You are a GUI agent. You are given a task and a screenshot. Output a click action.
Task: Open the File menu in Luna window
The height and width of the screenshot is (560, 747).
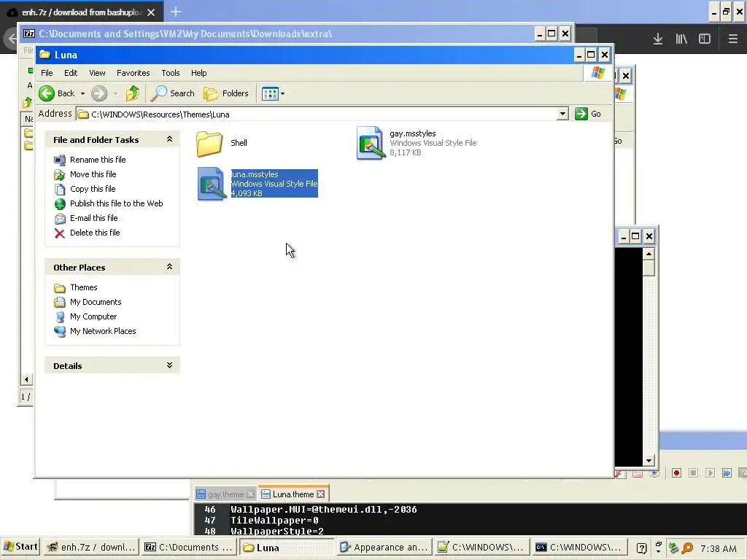[47, 73]
